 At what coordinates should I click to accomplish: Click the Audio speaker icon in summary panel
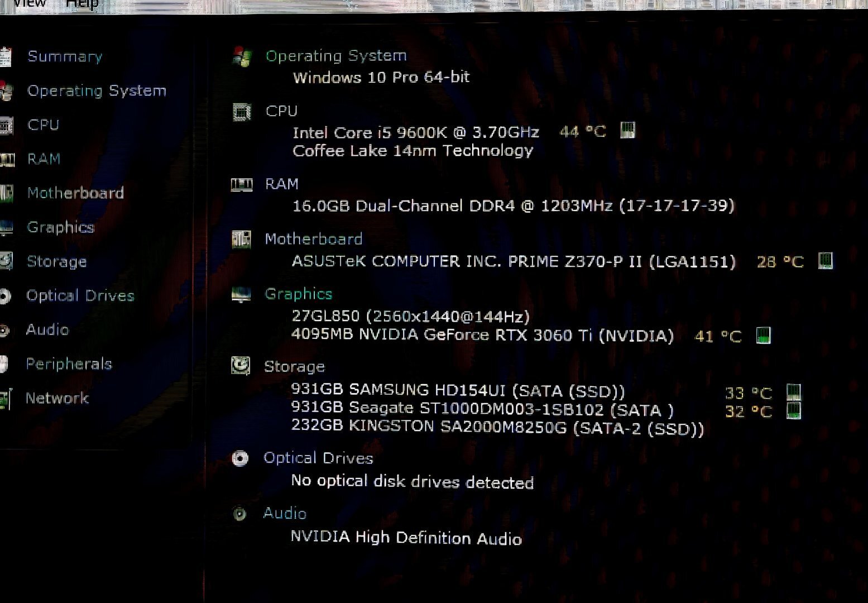[239, 513]
